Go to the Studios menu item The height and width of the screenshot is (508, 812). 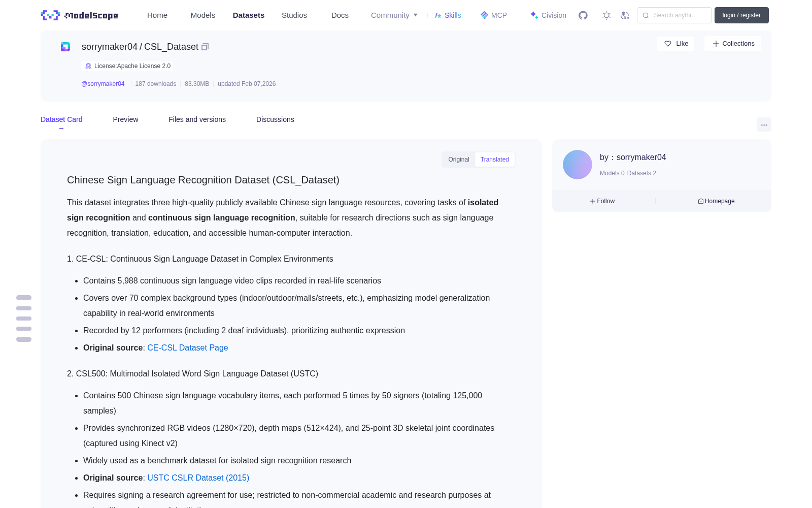tap(294, 15)
